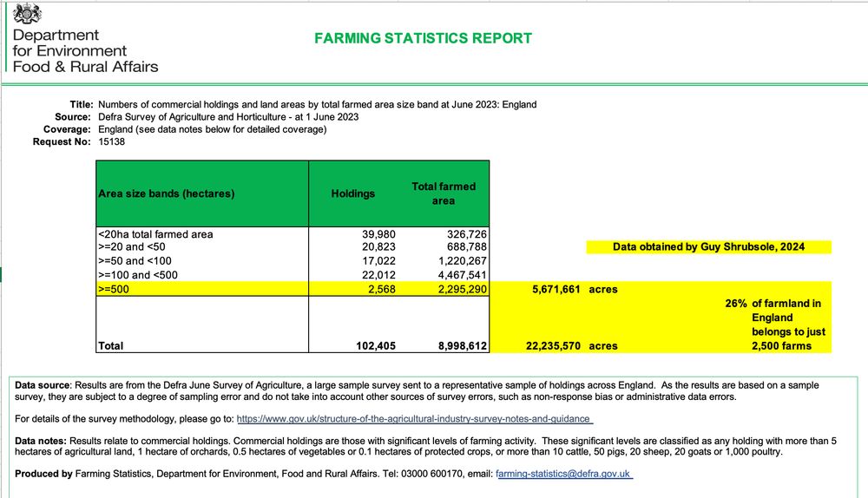Image resolution: width=868 pixels, height=498 pixels.
Task: Select the 'Area size bands (hectares)' header
Action: [167, 193]
